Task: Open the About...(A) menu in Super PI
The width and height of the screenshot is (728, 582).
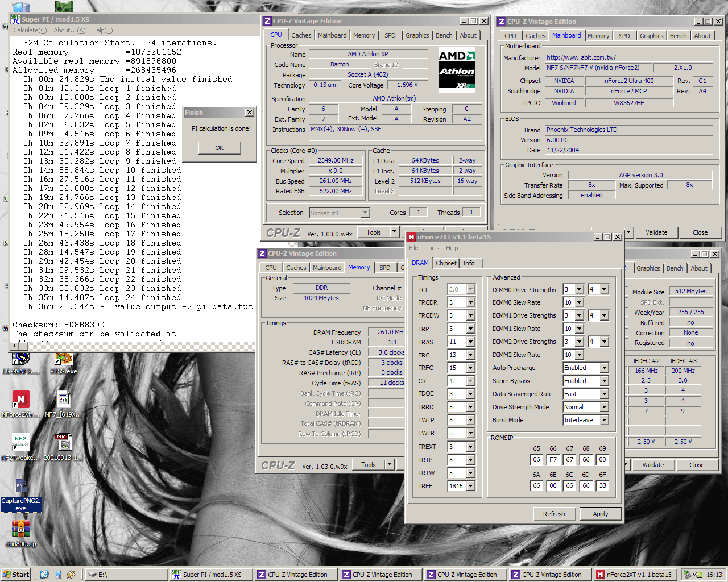Action: 69,30
